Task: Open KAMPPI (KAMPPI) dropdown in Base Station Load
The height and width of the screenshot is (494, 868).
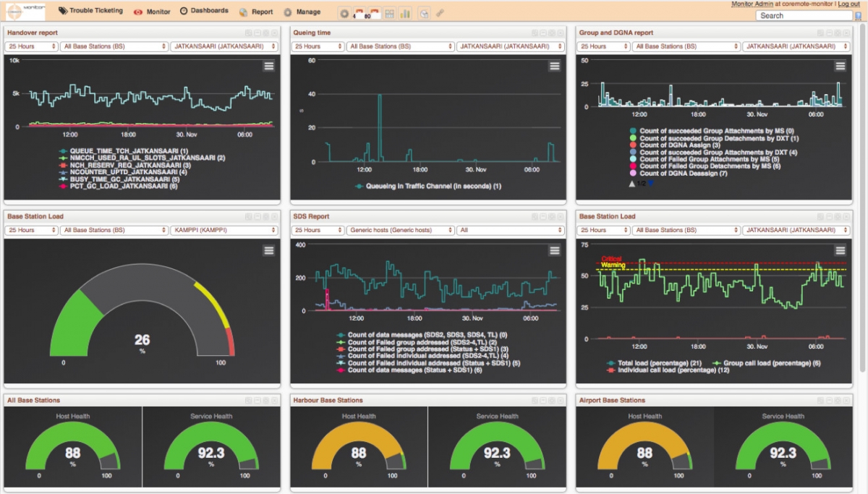Action: coord(224,230)
